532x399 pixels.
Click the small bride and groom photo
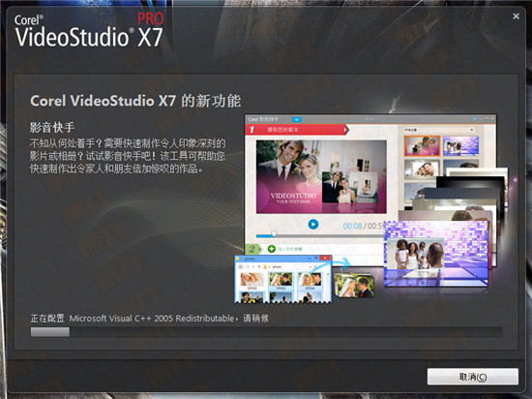click(x=354, y=286)
